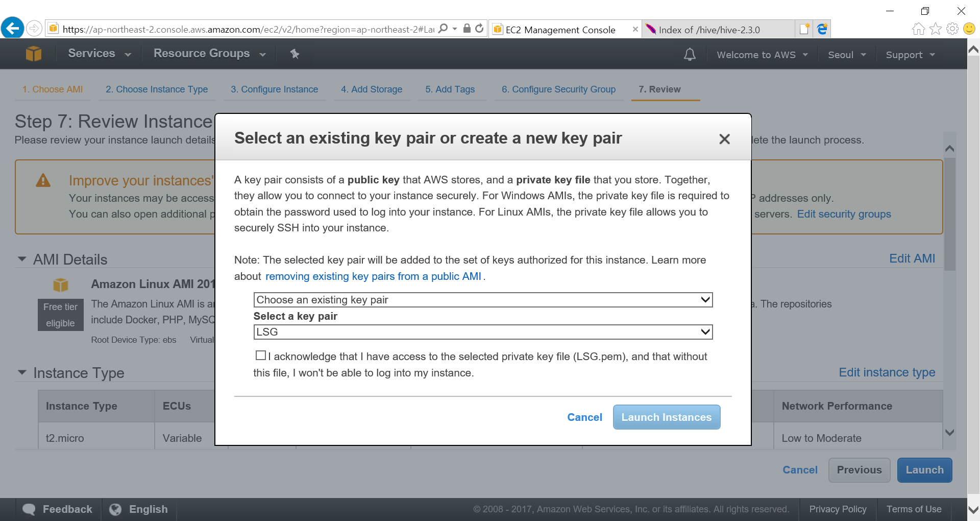Click the page Cancel link near Previous
Viewport: 980px width, 521px height.
click(x=800, y=470)
